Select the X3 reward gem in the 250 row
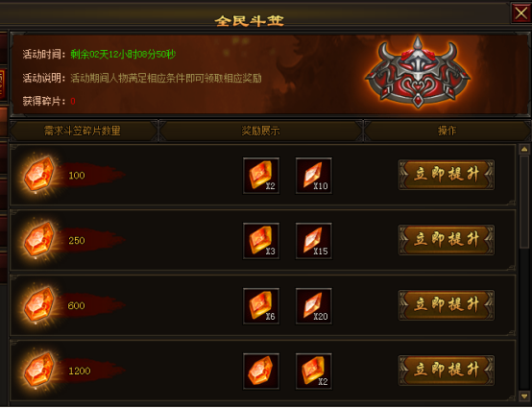 click(x=261, y=241)
